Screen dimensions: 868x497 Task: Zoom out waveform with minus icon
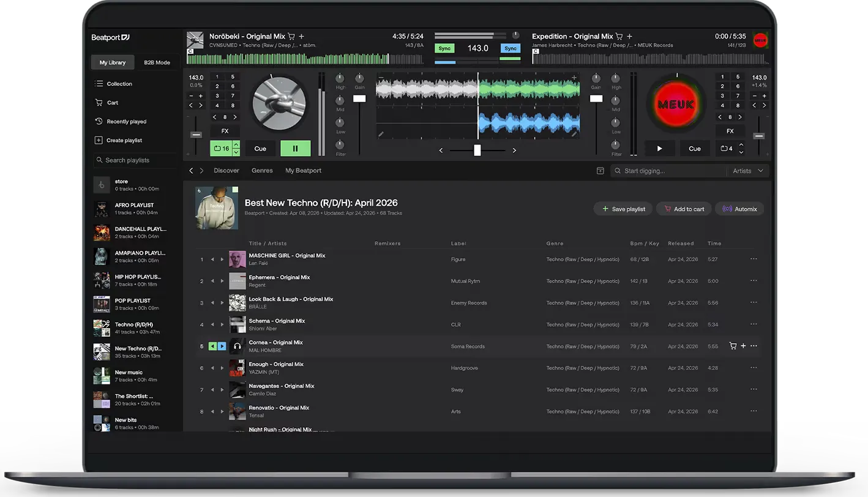(x=381, y=77)
